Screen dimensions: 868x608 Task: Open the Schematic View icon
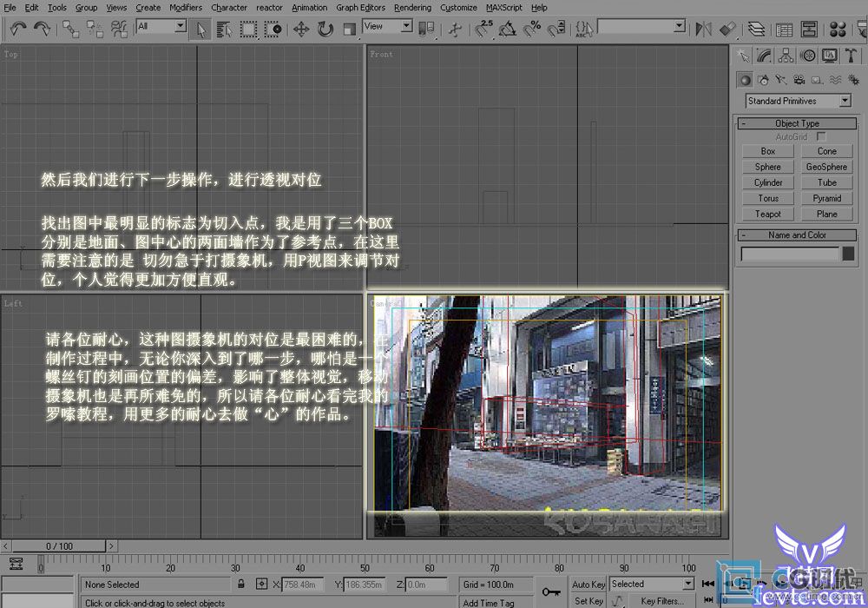pyautogui.click(x=809, y=29)
